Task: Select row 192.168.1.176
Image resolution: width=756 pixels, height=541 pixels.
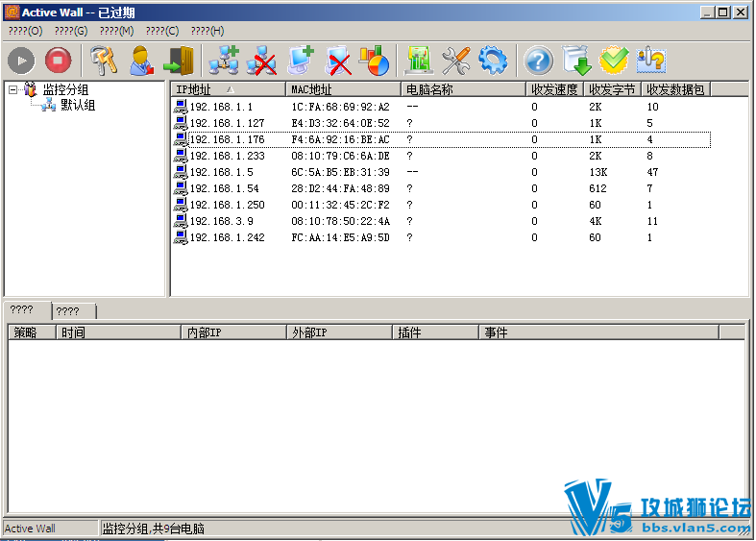Action: [x=441, y=140]
